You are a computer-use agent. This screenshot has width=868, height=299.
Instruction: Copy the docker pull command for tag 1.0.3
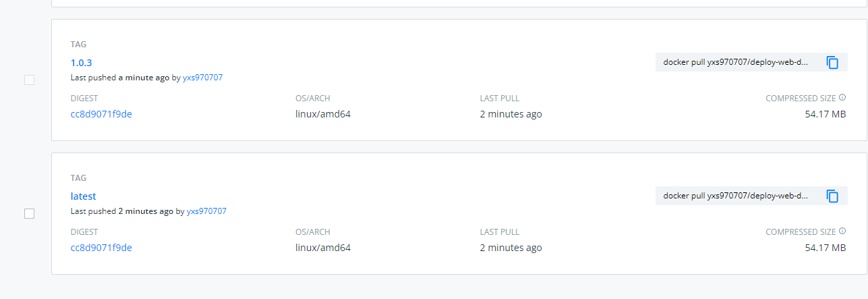pos(832,63)
